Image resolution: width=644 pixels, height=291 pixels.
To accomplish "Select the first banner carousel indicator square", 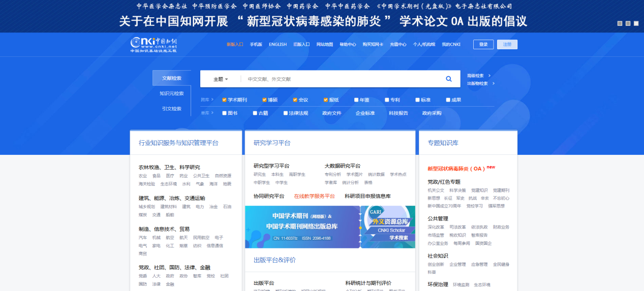I will [x=620, y=23].
